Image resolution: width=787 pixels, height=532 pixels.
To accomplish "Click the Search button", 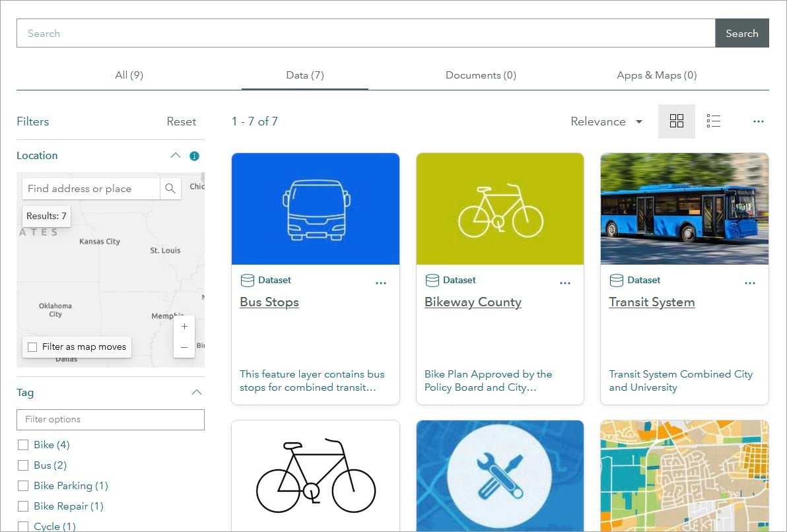I will pos(741,33).
